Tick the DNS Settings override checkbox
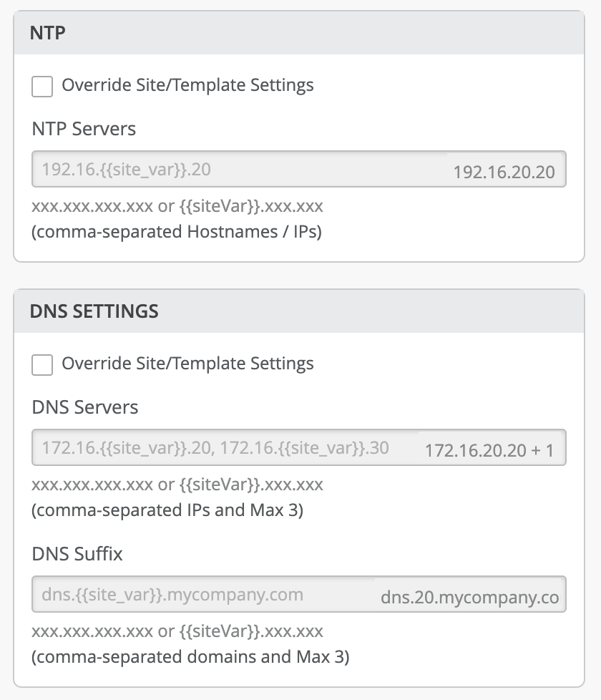 click(42, 364)
